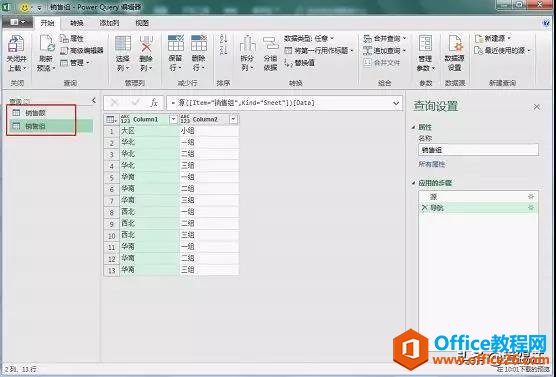
Task: Delete the 导航 step with its X icon
Action: 424,208
